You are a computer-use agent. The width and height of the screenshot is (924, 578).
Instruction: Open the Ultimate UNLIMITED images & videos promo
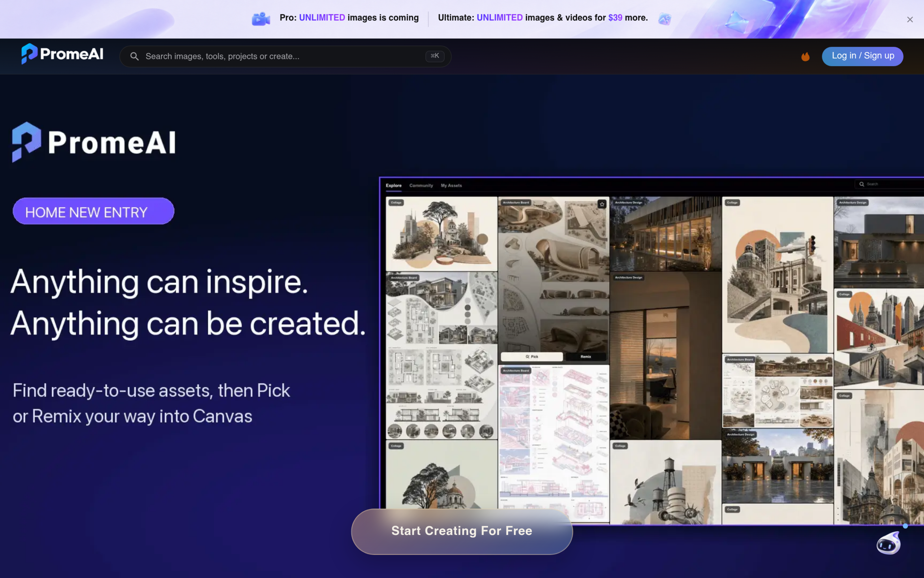[x=542, y=18]
